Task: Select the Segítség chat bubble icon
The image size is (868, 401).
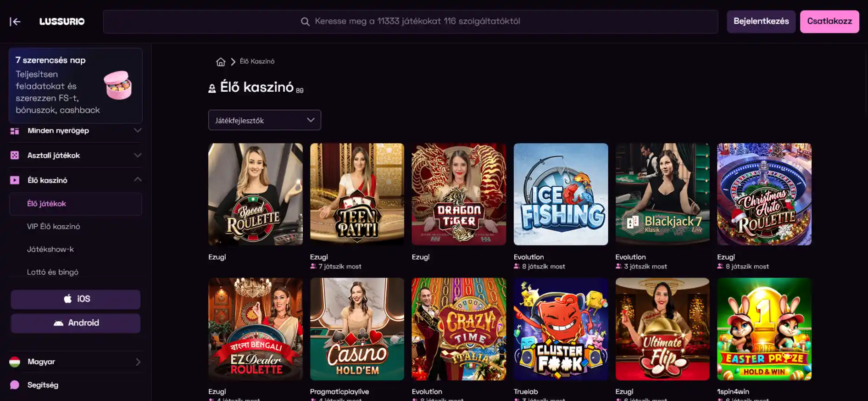Action: [15, 385]
